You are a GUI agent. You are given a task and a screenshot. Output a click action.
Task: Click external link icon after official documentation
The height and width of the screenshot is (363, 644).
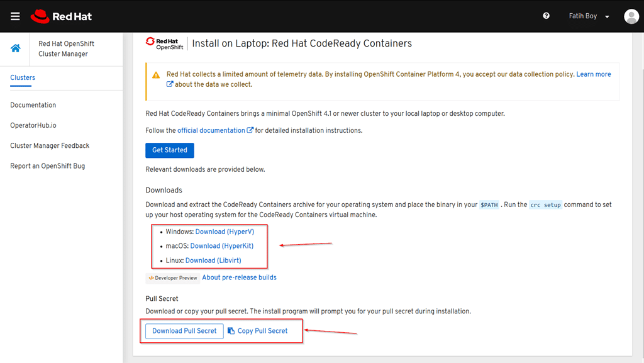point(250,130)
